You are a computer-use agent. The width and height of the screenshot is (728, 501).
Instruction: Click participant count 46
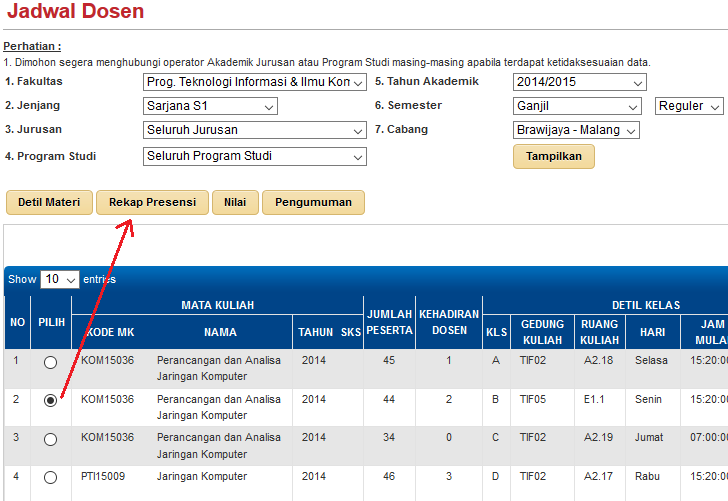(x=389, y=476)
